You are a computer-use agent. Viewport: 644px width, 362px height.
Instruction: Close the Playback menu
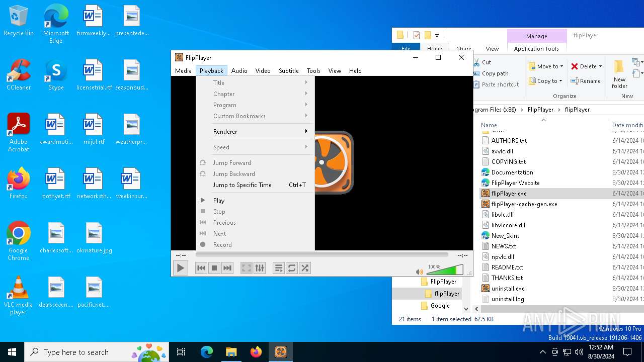pos(211,71)
